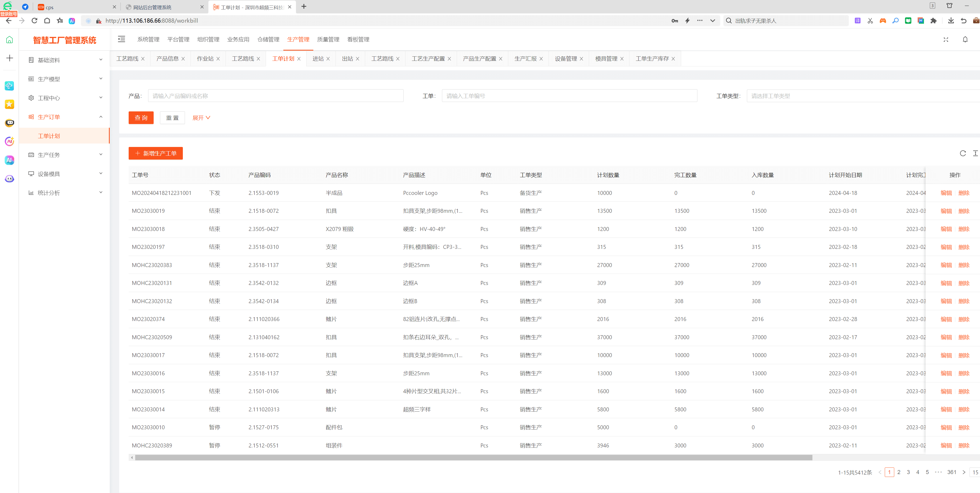The image size is (980, 493).
Task: Collapse the sidebar with the hamburger menu icon
Action: click(121, 39)
